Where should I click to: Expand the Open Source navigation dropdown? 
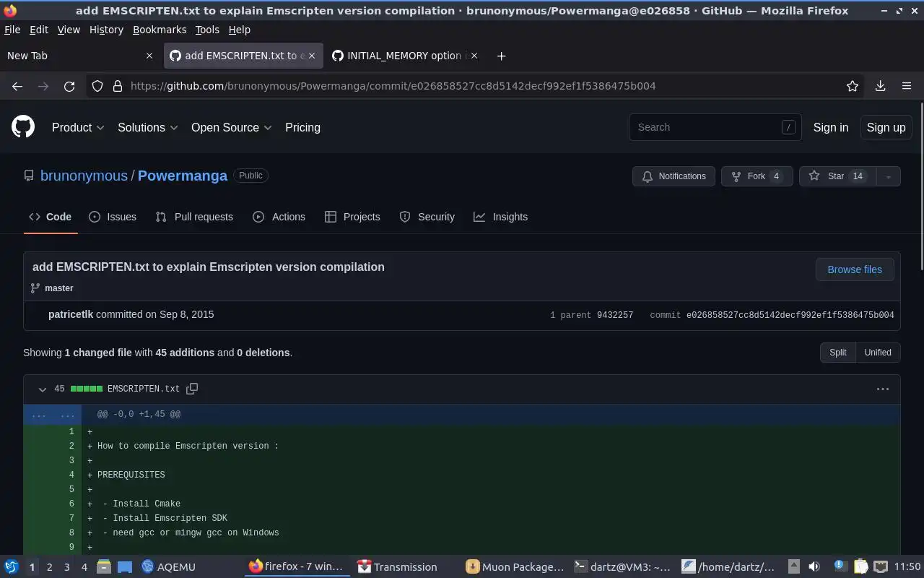[x=232, y=127]
